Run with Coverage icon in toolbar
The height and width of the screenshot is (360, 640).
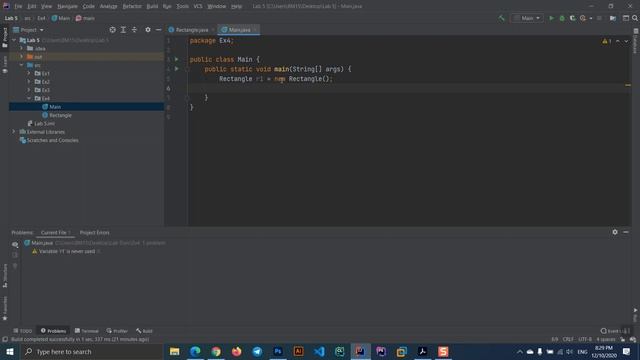(573, 18)
